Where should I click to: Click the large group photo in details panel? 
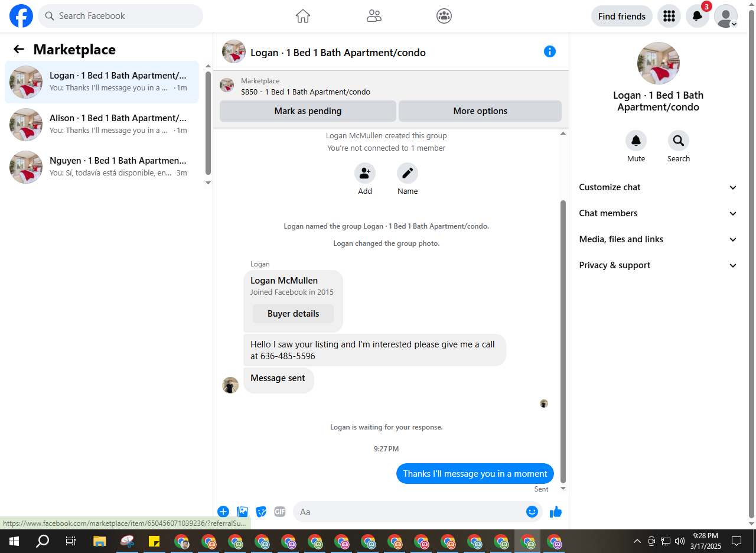click(x=659, y=63)
